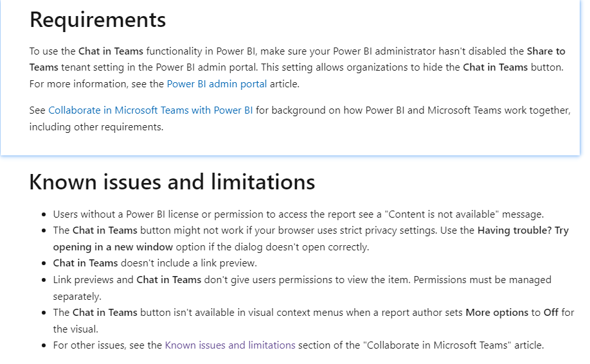Click the Requirements heading
The image size is (590, 364).
coord(98,19)
